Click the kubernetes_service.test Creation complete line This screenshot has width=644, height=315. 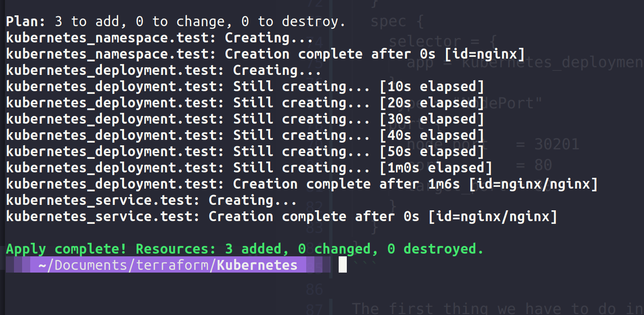(281, 217)
